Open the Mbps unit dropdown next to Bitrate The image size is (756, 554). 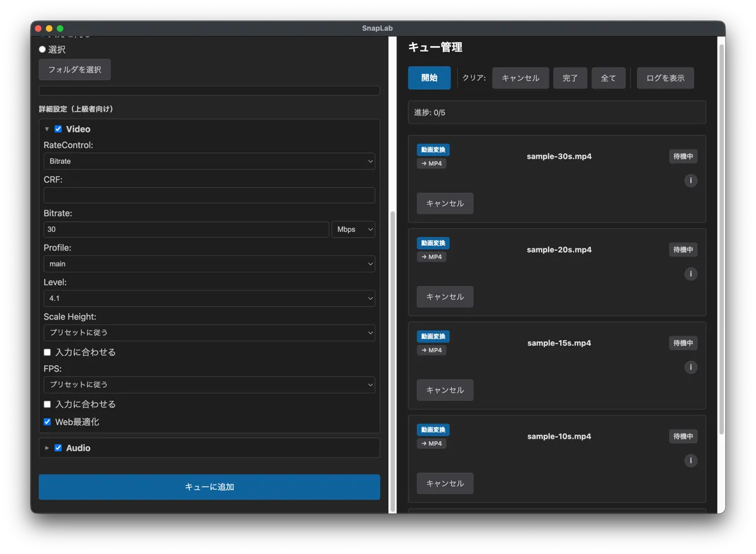click(353, 229)
